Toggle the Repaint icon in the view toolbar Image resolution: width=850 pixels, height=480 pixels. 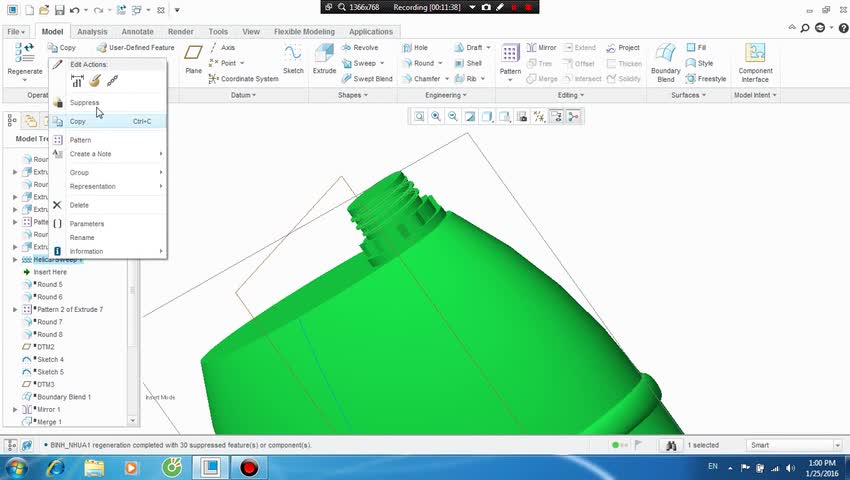470,117
